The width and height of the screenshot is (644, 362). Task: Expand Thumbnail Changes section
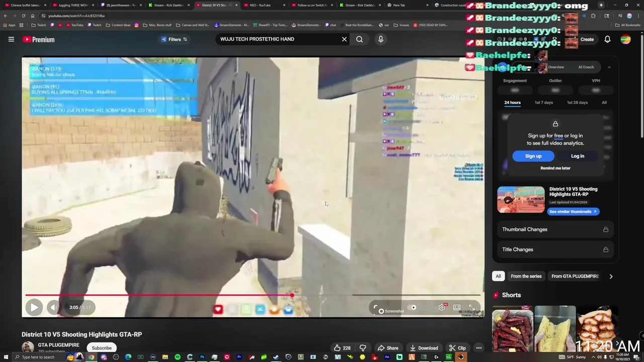pos(555,229)
